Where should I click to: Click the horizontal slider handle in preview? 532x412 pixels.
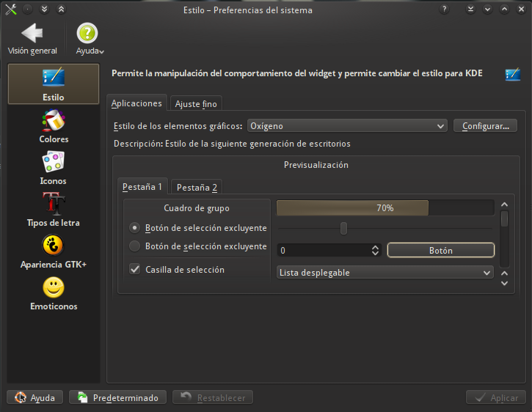click(343, 228)
